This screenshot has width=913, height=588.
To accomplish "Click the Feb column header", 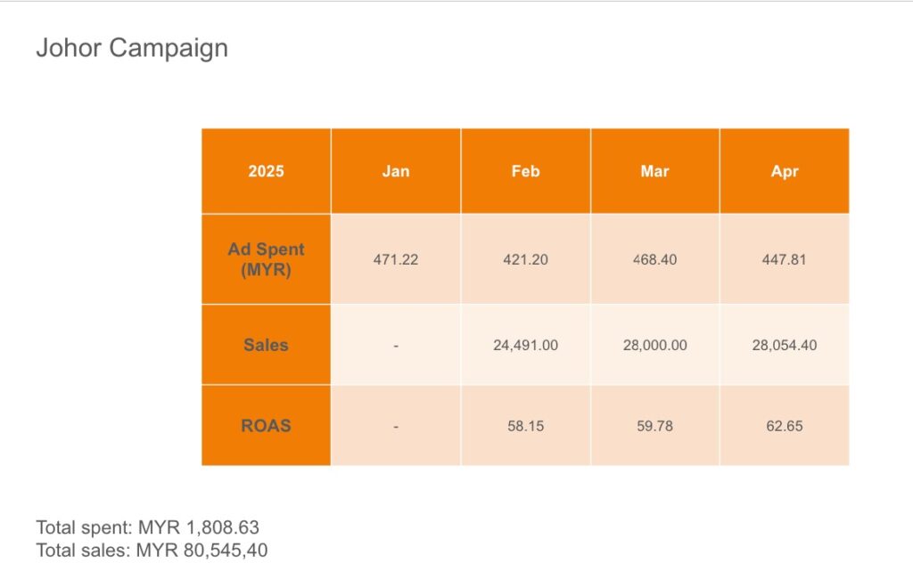I will [x=525, y=171].
